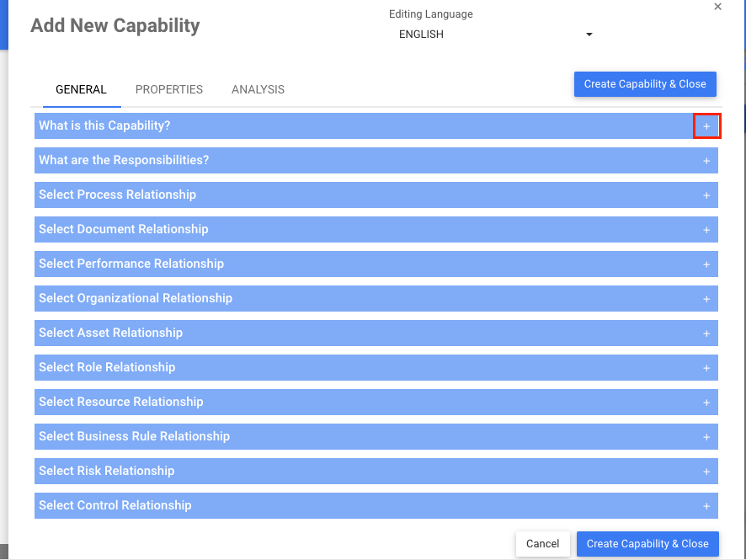Open the 'What is this Capability?' section header
Screen dimensions: 746x560
376,125
